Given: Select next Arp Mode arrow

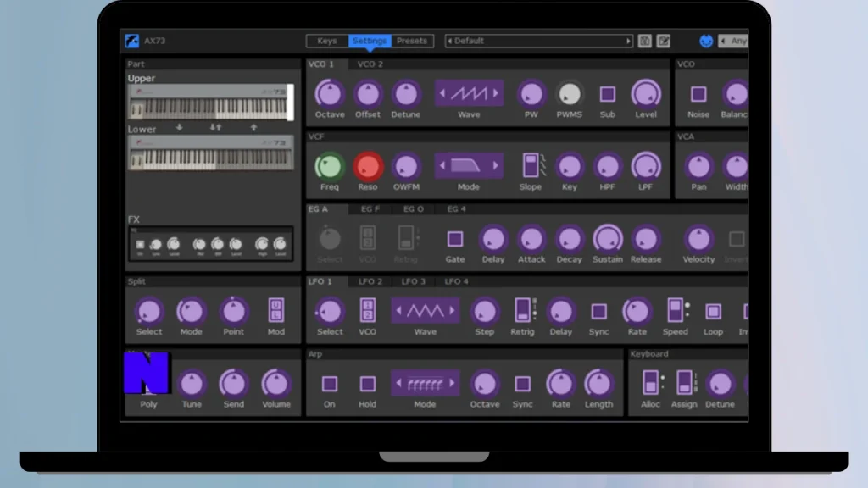Looking at the screenshot, I should coord(453,383).
